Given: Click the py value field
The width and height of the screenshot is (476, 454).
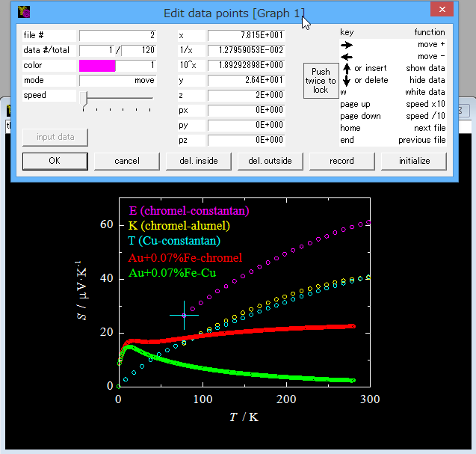Looking at the screenshot, I should point(246,125).
